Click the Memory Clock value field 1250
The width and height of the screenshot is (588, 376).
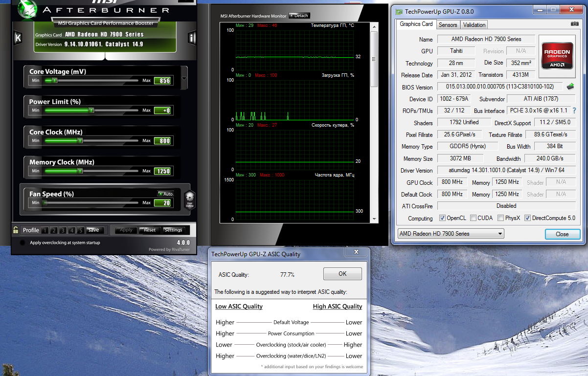162,171
